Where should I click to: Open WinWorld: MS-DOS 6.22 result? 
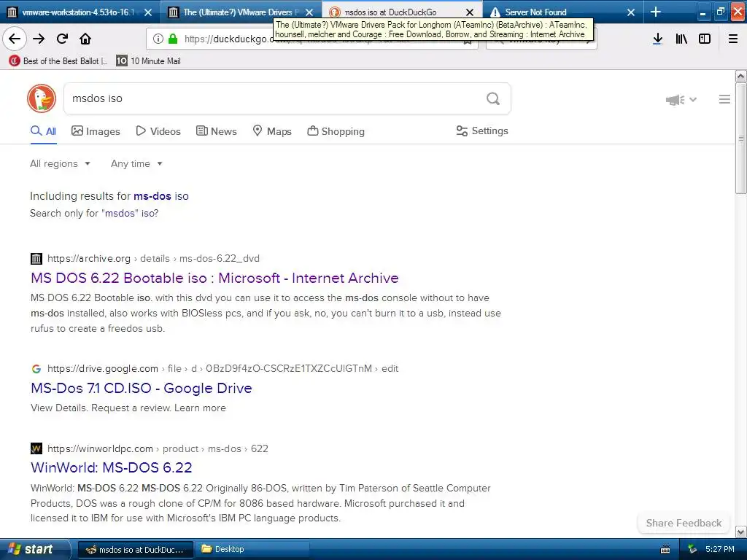(111, 467)
